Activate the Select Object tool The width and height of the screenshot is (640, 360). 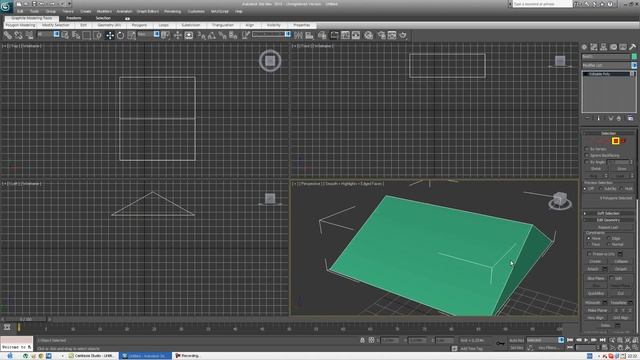[x=65, y=36]
